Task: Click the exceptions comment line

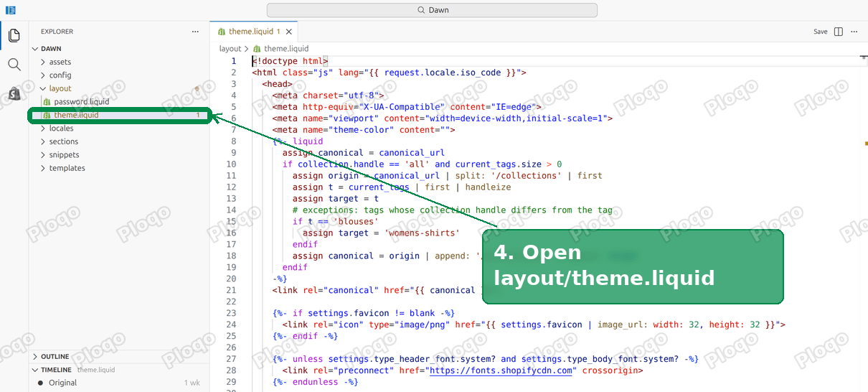Action: tap(452, 210)
